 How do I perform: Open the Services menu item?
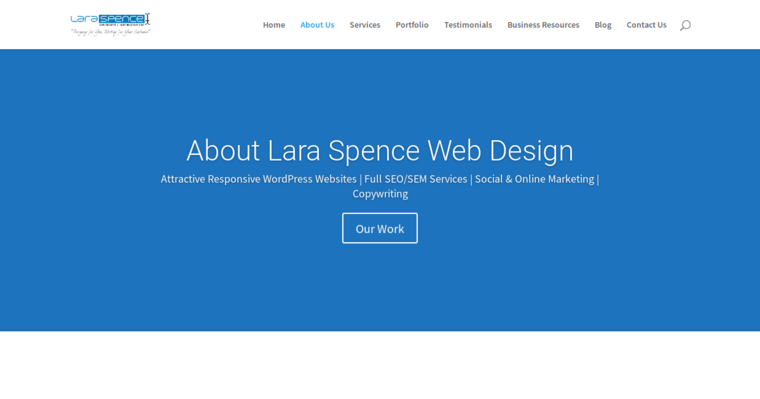pos(365,25)
